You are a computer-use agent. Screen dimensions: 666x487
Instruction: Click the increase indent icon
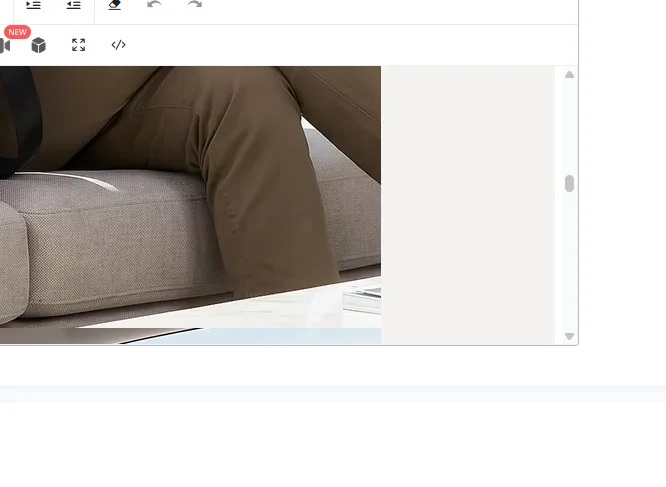coord(33,4)
